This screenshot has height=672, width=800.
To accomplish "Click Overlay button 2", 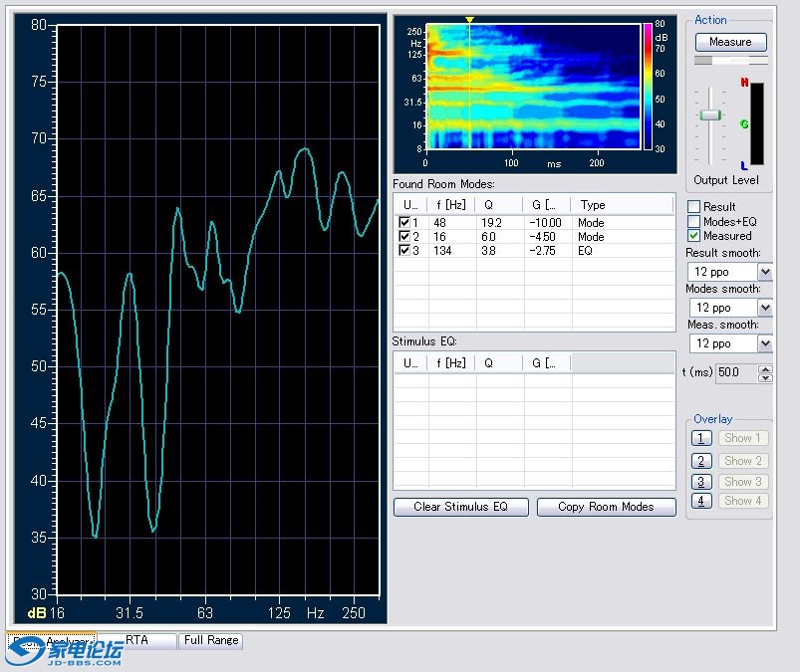I will (x=702, y=461).
